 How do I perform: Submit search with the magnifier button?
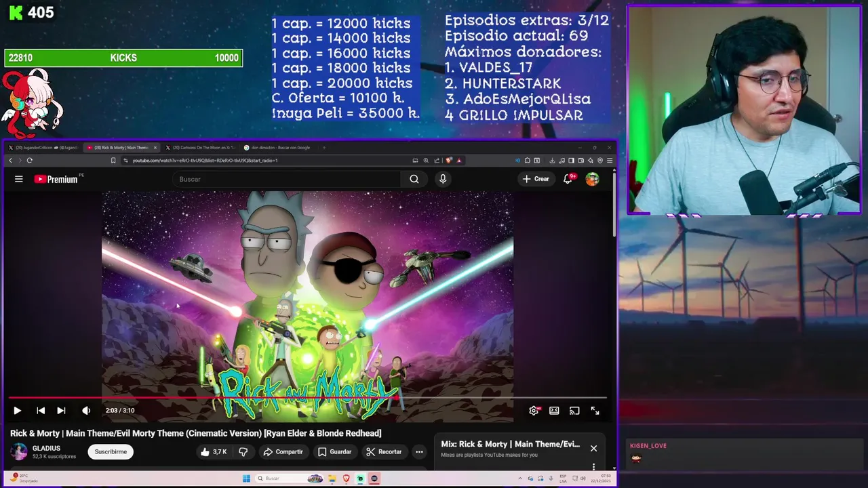coord(414,179)
